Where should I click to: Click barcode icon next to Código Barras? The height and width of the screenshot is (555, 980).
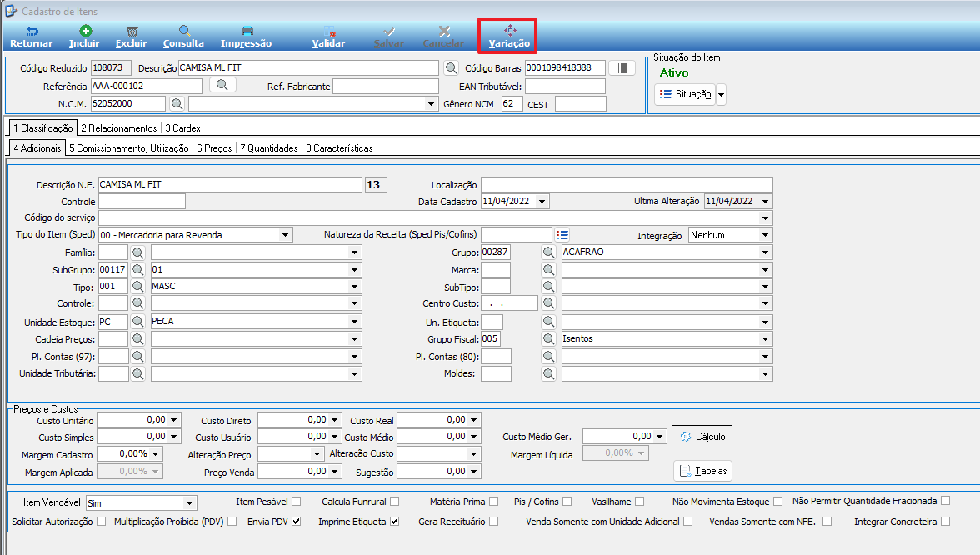click(622, 67)
